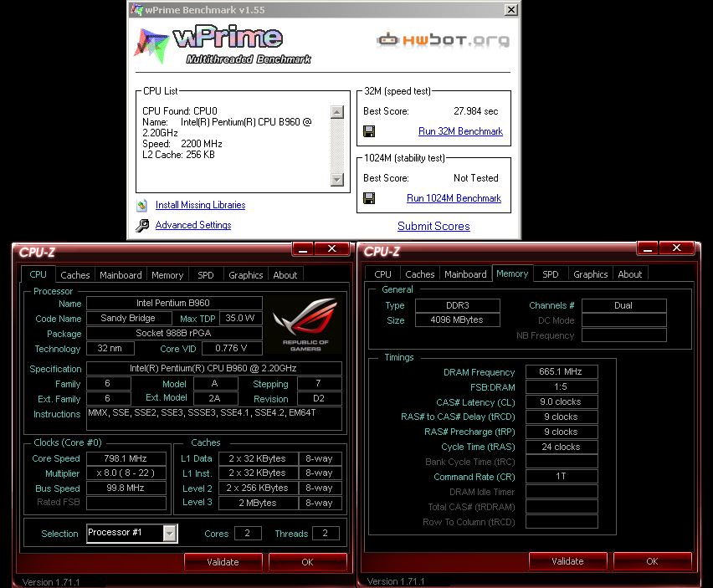Click Code Name value Sandy Bridge
713x588 pixels.
click(x=129, y=318)
